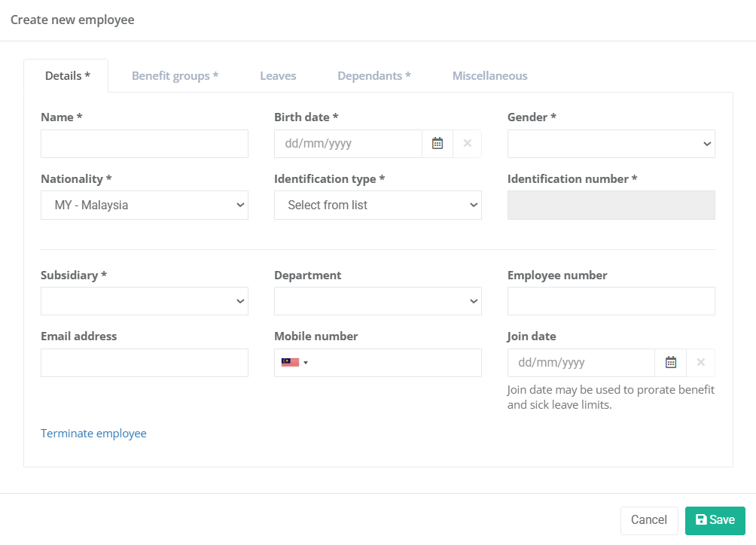Open the Subsidiary dropdown
Viewport: 756px width, 545px height.
pos(144,301)
